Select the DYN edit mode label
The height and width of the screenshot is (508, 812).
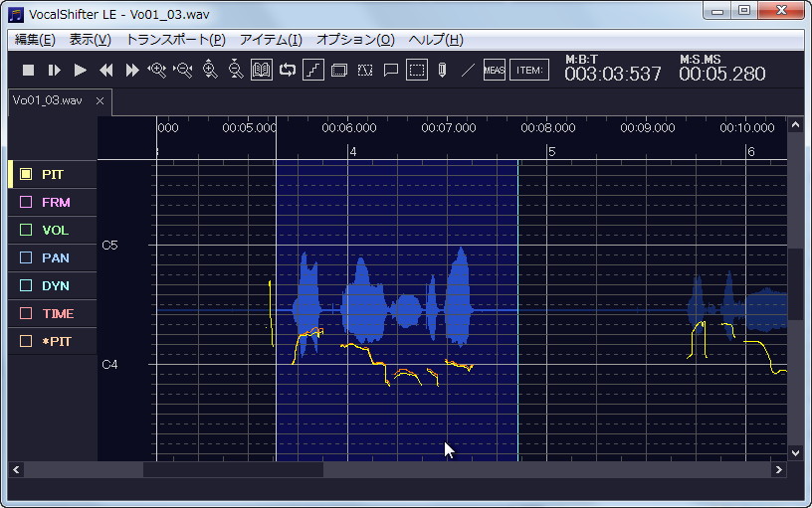(56, 286)
